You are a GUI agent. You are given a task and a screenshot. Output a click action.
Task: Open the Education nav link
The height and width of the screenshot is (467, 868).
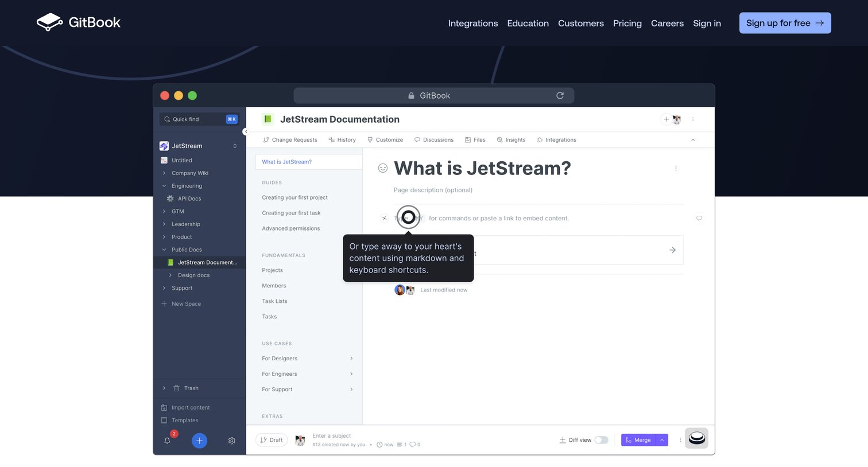(x=528, y=24)
